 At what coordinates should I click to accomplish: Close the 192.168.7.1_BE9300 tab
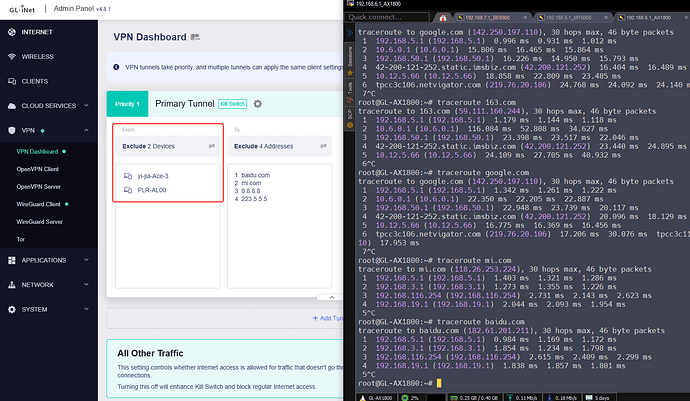click(x=525, y=18)
